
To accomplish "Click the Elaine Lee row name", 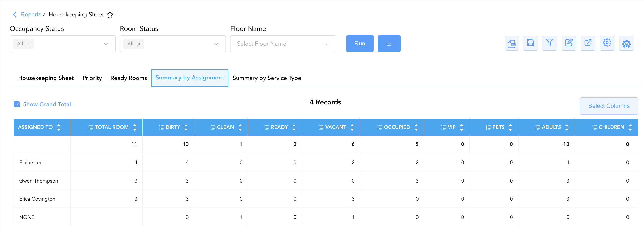I will (x=31, y=162).
